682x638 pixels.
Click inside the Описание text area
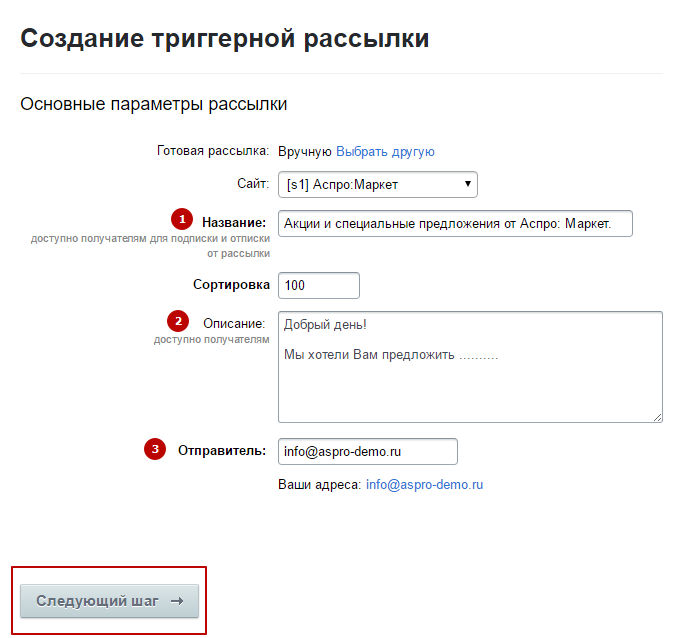pyautogui.click(x=470, y=367)
